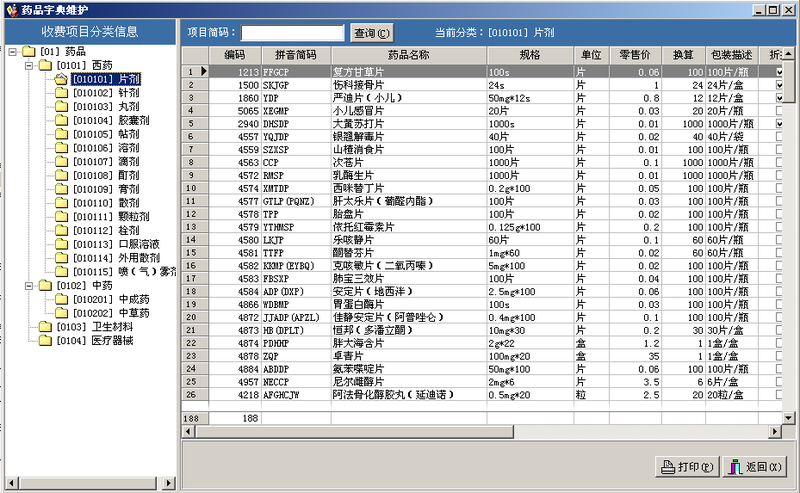Click the table scrollbar up arrow
Screen dimensions: 800x493
(789, 53)
